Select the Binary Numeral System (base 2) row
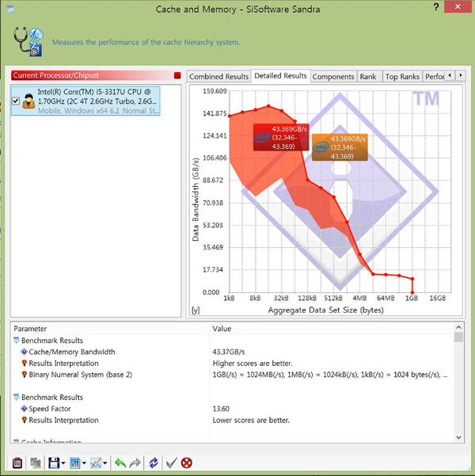This screenshot has width=475, height=476. coord(232,375)
